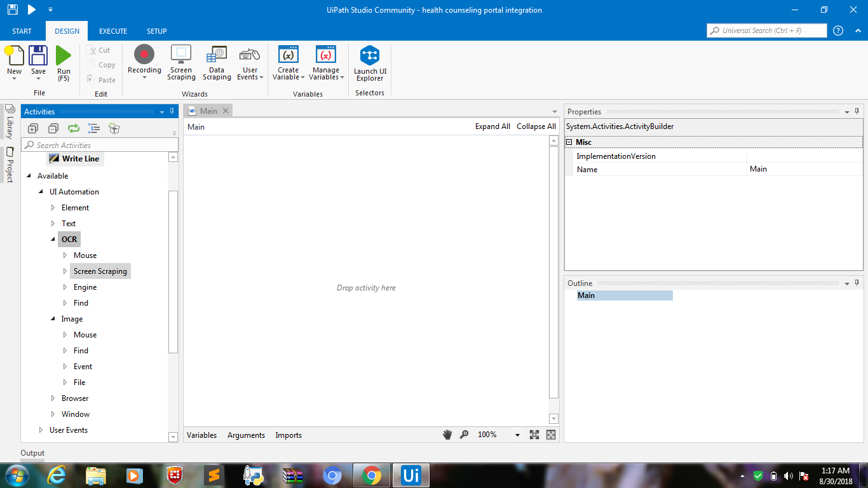Collapse the OCR tree node
Image resolution: width=868 pixels, height=488 pixels.
53,240
